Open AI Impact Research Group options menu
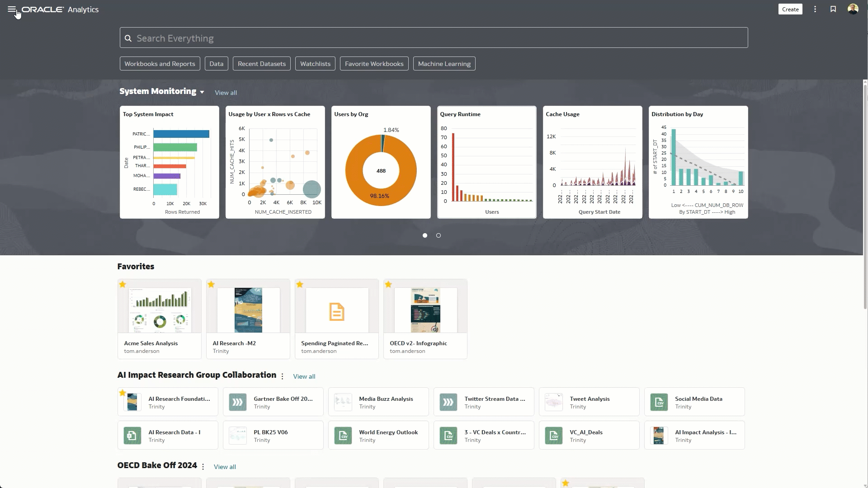The image size is (868, 488). [283, 376]
